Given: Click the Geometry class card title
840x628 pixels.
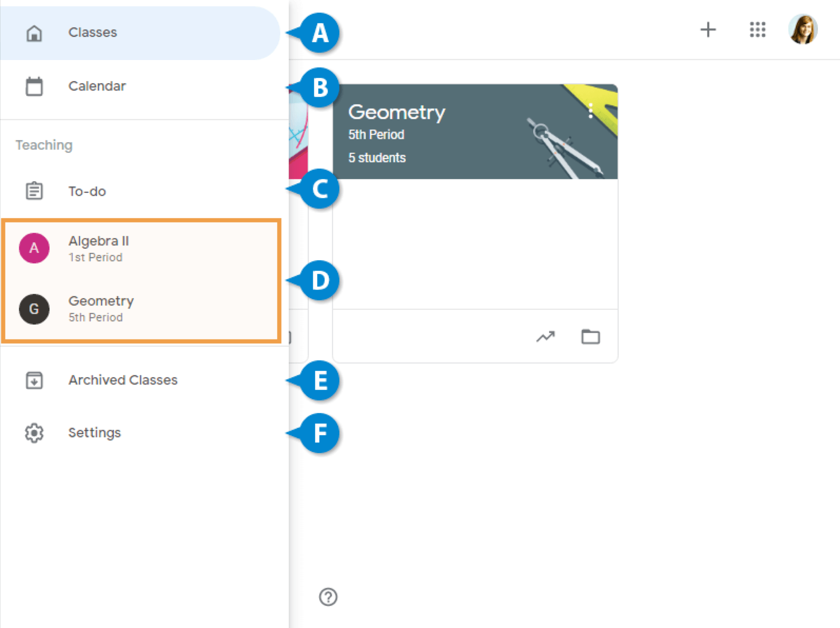Looking at the screenshot, I should [396, 112].
